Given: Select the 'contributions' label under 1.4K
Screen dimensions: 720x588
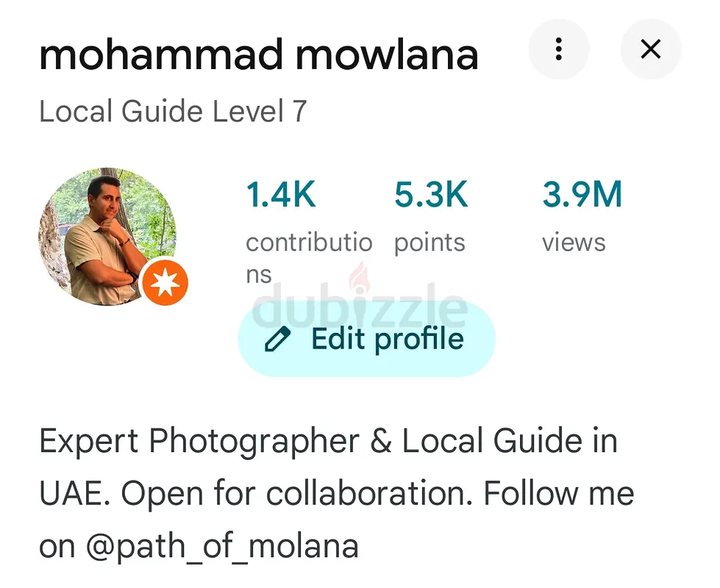Looking at the screenshot, I should point(308,243).
